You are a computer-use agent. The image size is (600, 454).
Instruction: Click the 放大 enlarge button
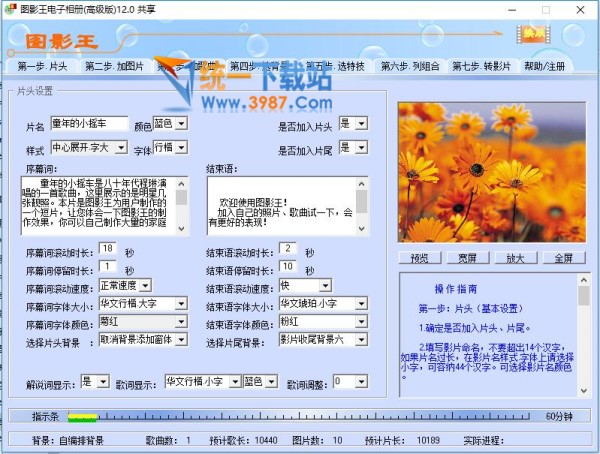(x=514, y=257)
